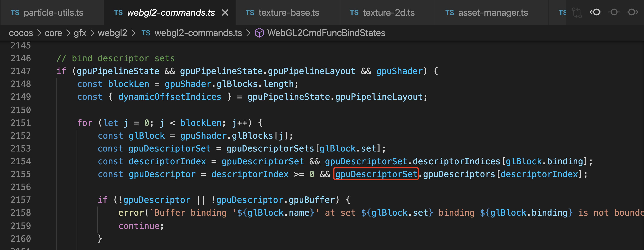Click the WebGL2CmdFuncBindStates breadcrumb label
This screenshot has height=250, width=644.
[x=326, y=33]
